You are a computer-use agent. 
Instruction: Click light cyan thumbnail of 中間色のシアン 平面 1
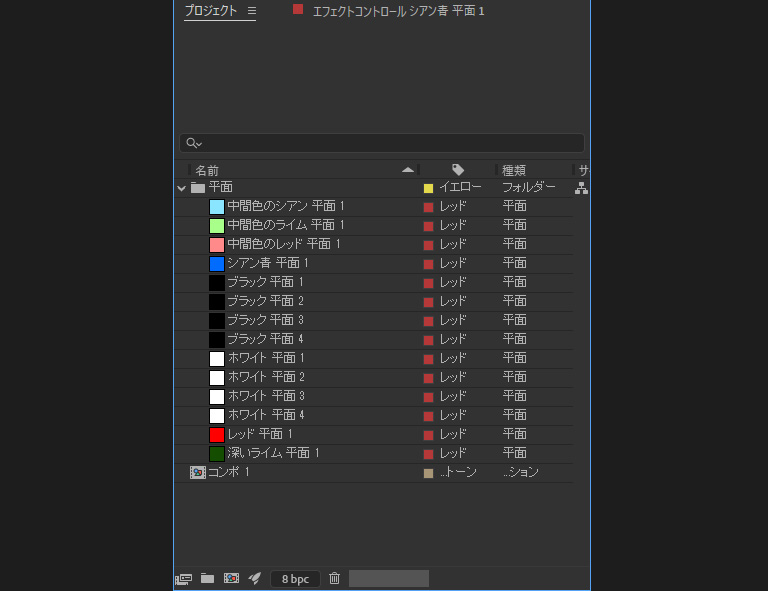click(217, 207)
